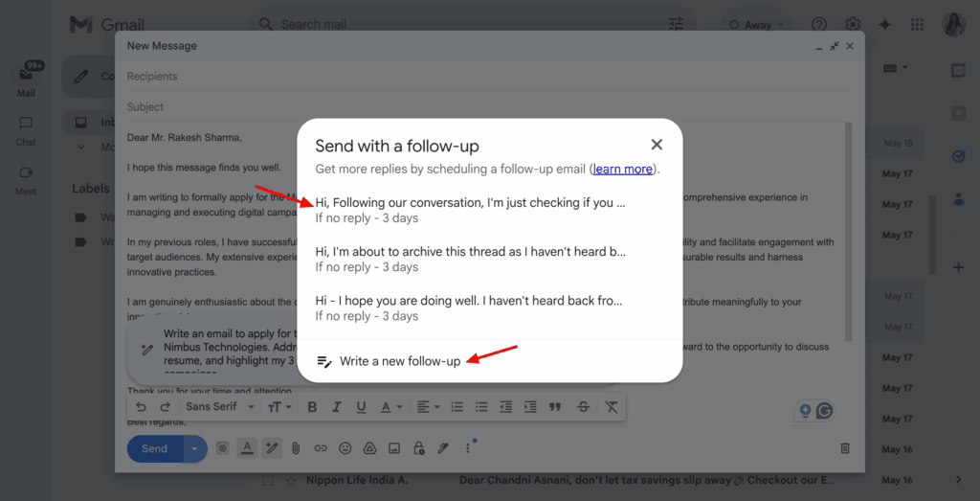Insert a bulleted list
The height and width of the screenshot is (501, 980).
[481, 407]
